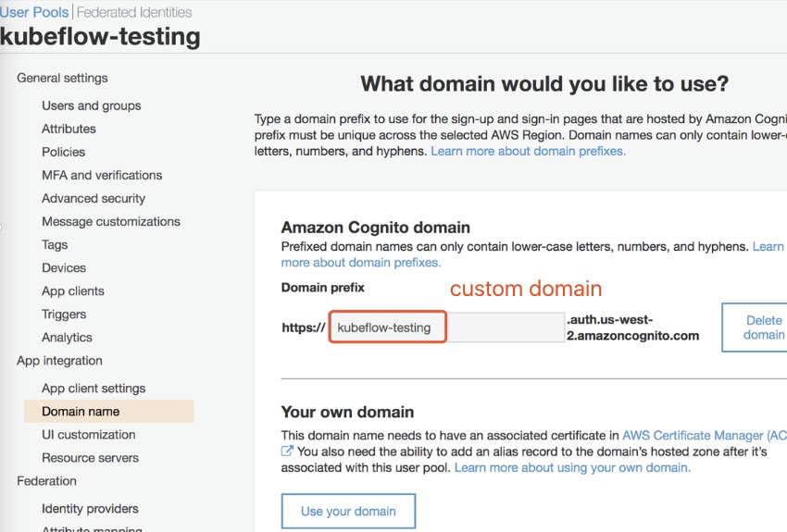The image size is (787, 532).
Task: Open Identity providers page
Action: tap(90, 509)
